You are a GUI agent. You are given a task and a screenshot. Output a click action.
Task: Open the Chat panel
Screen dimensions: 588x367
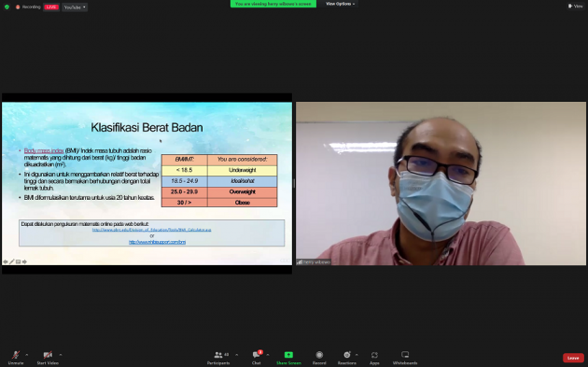257,358
